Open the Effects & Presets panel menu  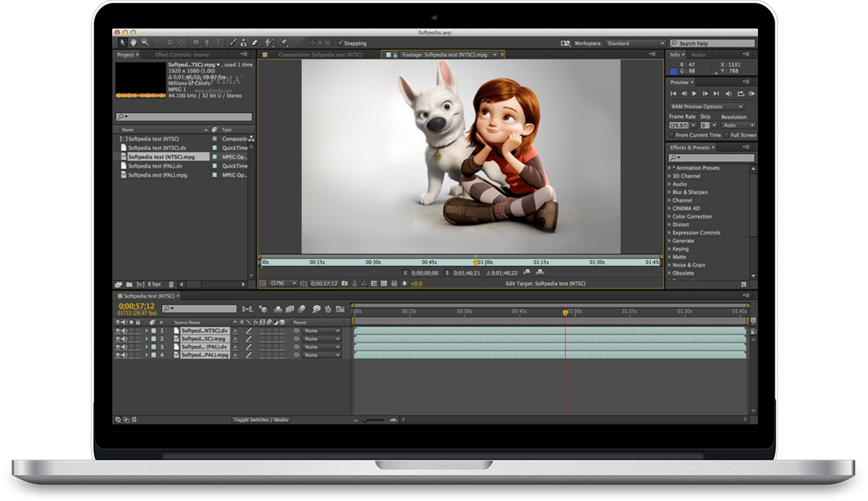click(746, 147)
